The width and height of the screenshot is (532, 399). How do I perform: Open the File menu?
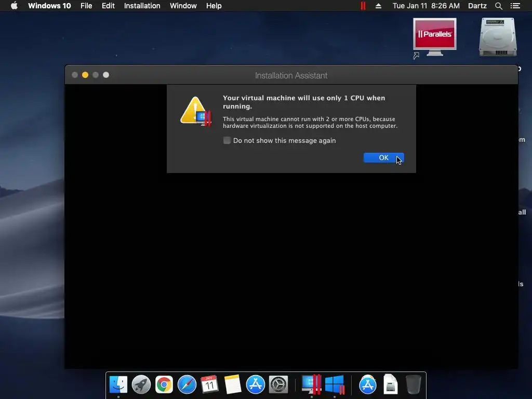coord(86,6)
